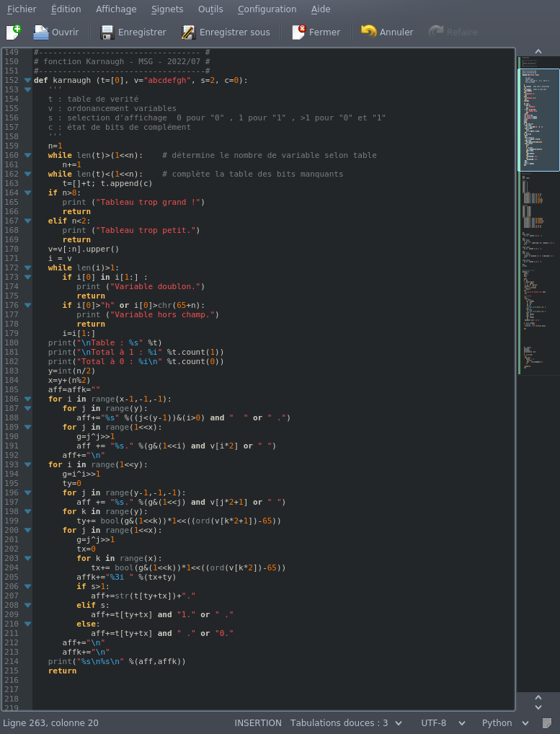Collapse the if n>8 fold at line 164
This screenshot has width=560, height=734.
click(27, 193)
